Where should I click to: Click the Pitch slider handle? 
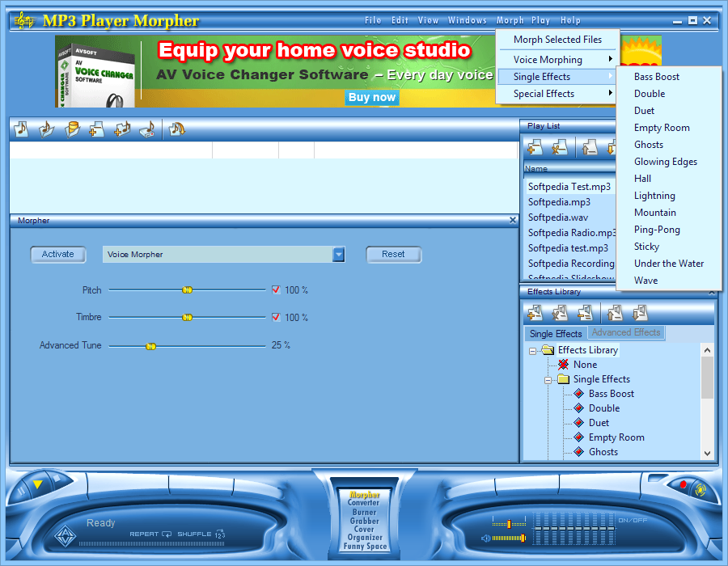[x=187, y=290]
